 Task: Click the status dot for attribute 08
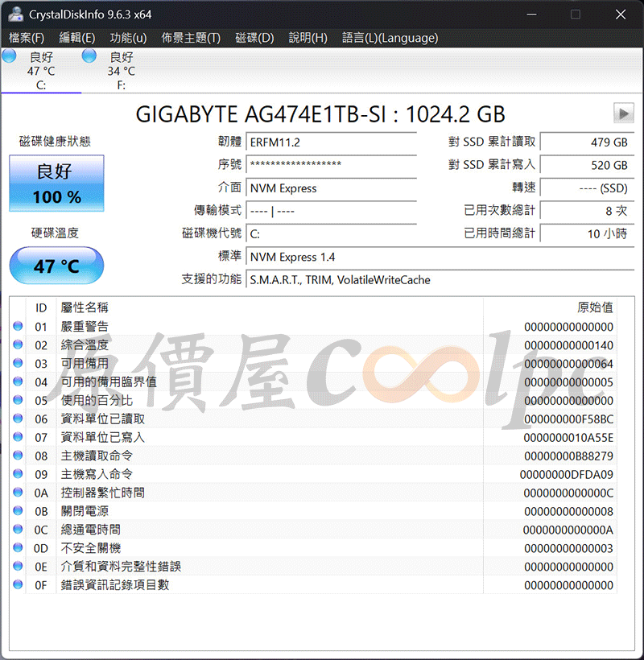click(x=18, y=455)
